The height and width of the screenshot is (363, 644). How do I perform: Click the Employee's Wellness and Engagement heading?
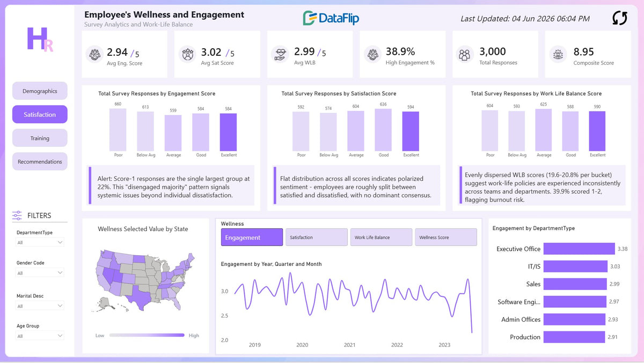tap(164, 15)
